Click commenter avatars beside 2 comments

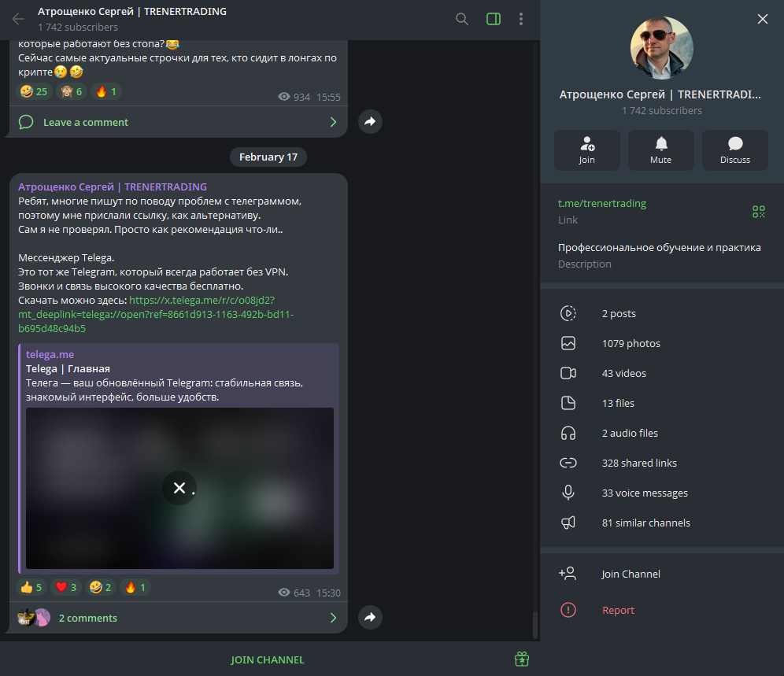point(34,618)
